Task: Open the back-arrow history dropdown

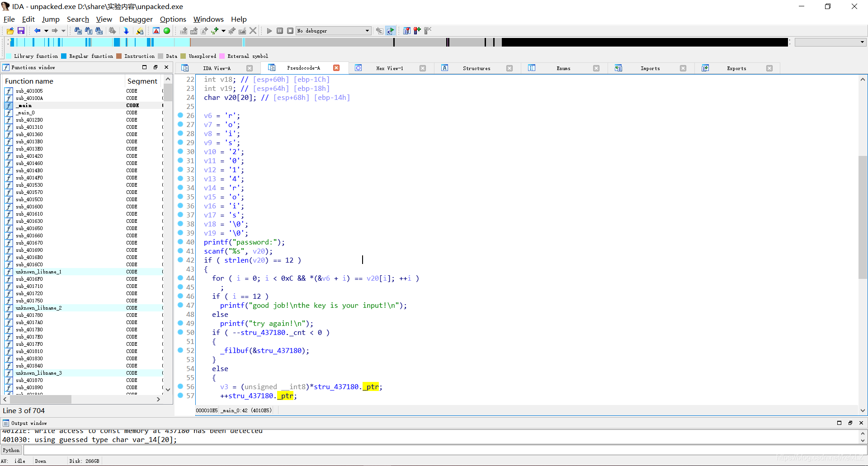Action: [x=46, y=31]
